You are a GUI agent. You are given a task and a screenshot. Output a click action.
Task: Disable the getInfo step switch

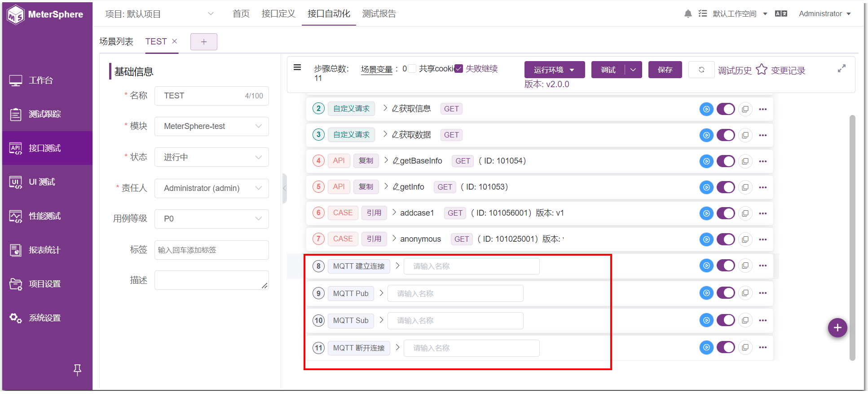(x=726, y=187)
